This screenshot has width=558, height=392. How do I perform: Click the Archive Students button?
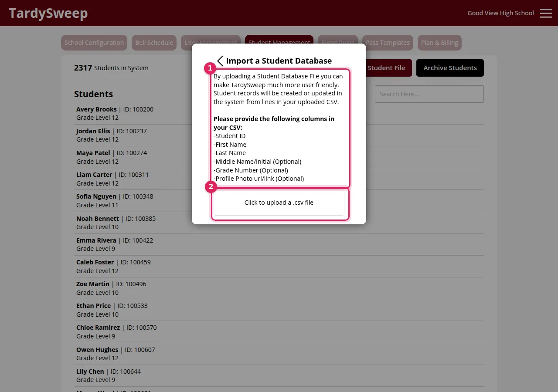pos(450,68)
